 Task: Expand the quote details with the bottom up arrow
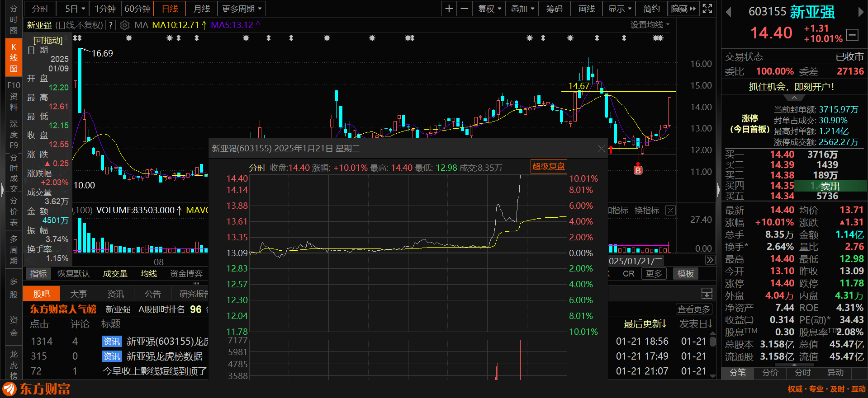click(794, 365)
